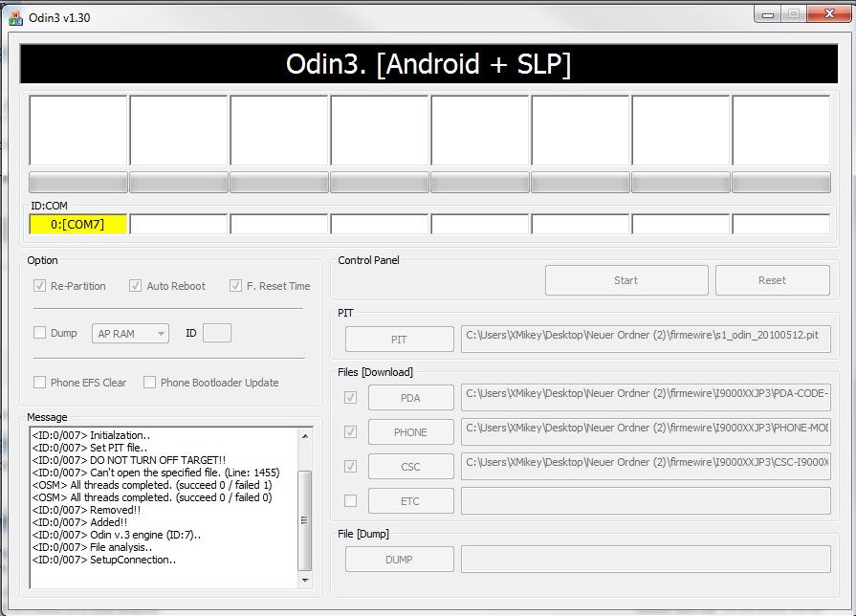This screenshot has width=856, height=616.
Task: Open the AP RAM dropdown
Action: click(130, 333)
